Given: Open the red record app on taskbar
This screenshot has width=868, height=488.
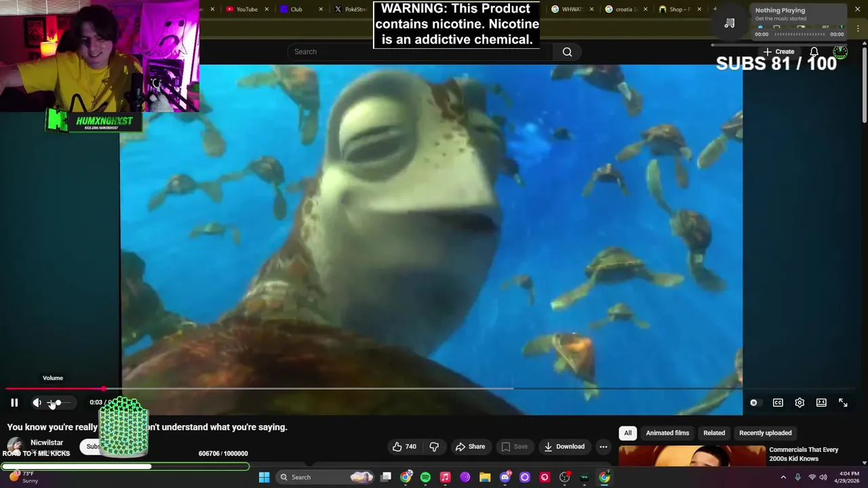Looking at the screenshot, I should 545,477.
